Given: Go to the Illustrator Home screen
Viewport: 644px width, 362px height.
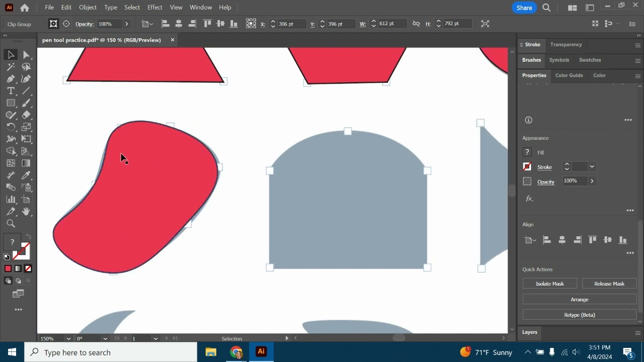Looking at the screenshot, I should pyautogui.click(x=25, y=8).
